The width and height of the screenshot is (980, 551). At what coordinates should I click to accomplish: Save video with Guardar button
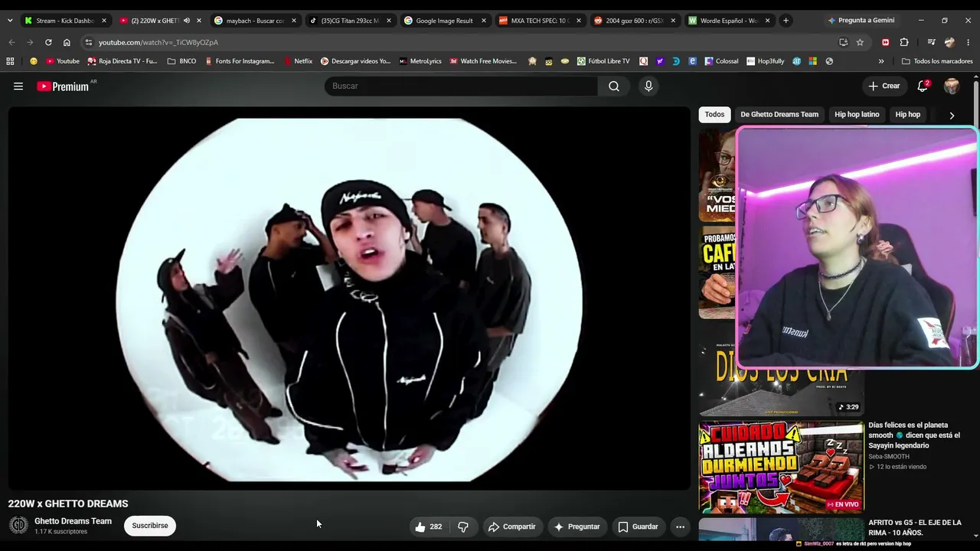(638, 527)
